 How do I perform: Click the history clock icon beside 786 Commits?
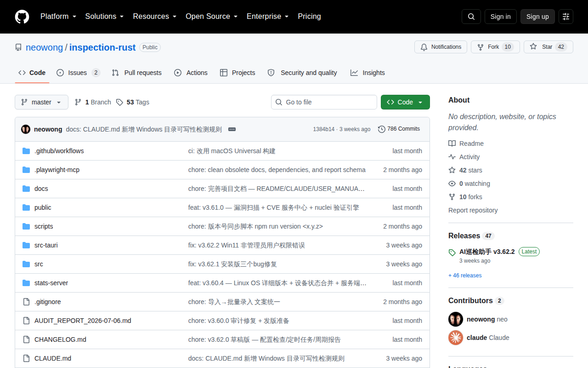[x=382, y=129]
